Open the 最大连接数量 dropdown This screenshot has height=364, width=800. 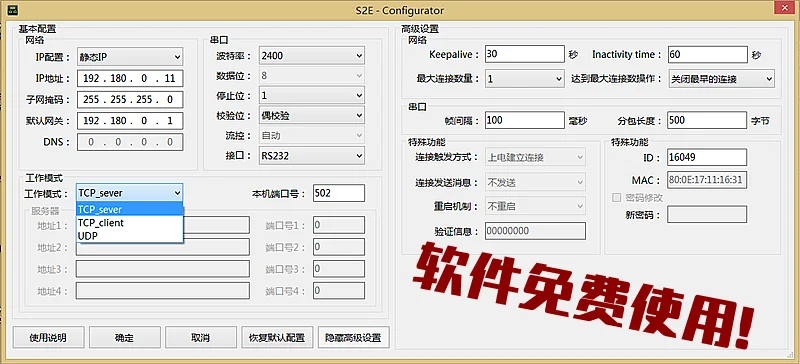(524, 79)
